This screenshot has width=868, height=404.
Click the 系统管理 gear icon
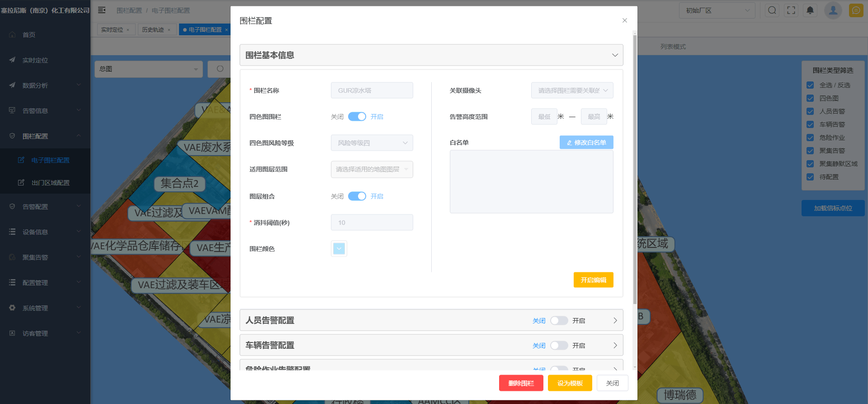click(x=12, y=308)
